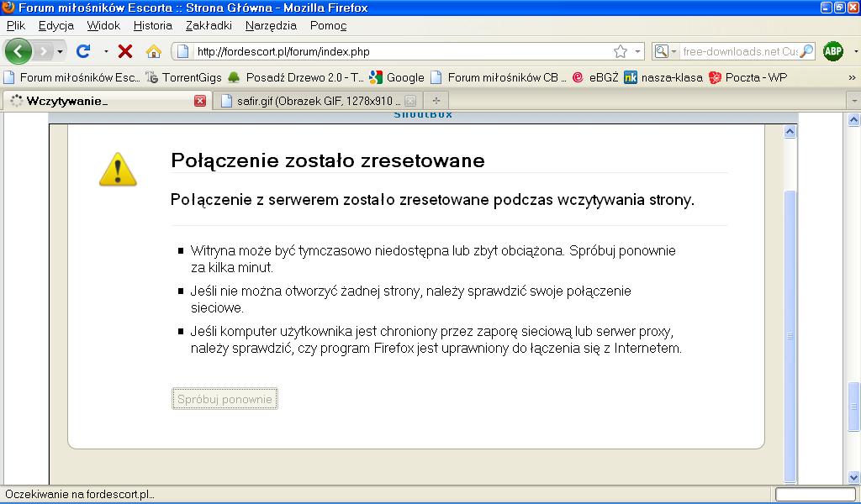Screen dimensions: 861x504
Task: Open the Zakładki menu
Action: click(209, 25)
